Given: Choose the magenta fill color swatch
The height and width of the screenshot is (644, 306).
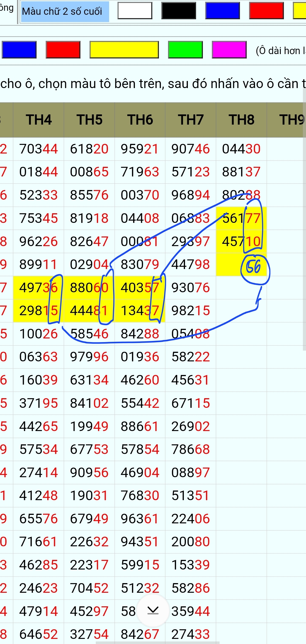Looking at the screenshot, I should click(229, 50).
